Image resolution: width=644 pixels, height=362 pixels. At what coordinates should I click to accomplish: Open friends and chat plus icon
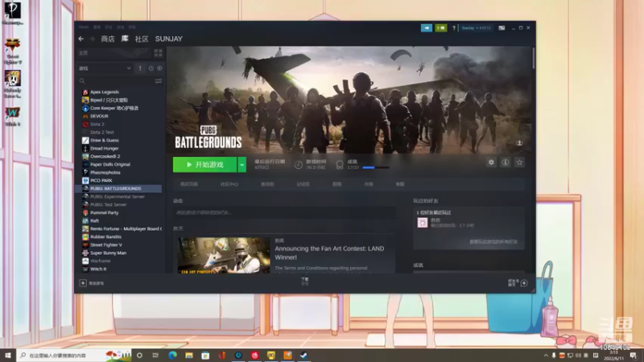click(524, 283)
